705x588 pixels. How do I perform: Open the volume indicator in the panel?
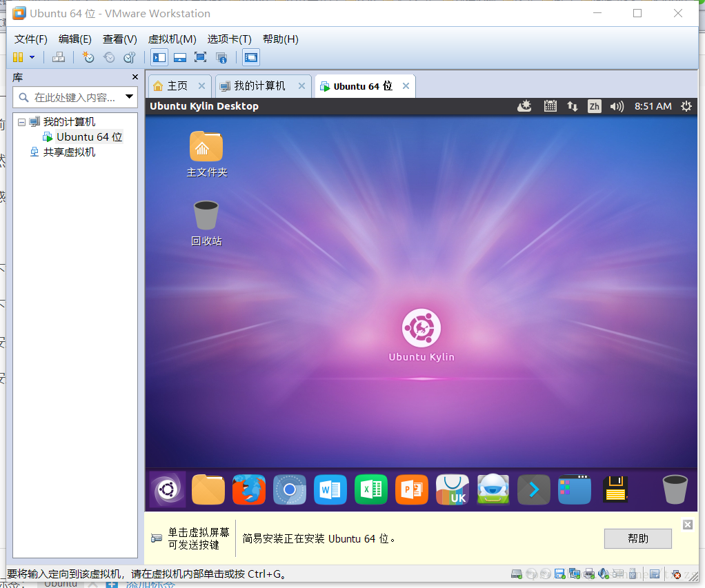tap(617, 106)
